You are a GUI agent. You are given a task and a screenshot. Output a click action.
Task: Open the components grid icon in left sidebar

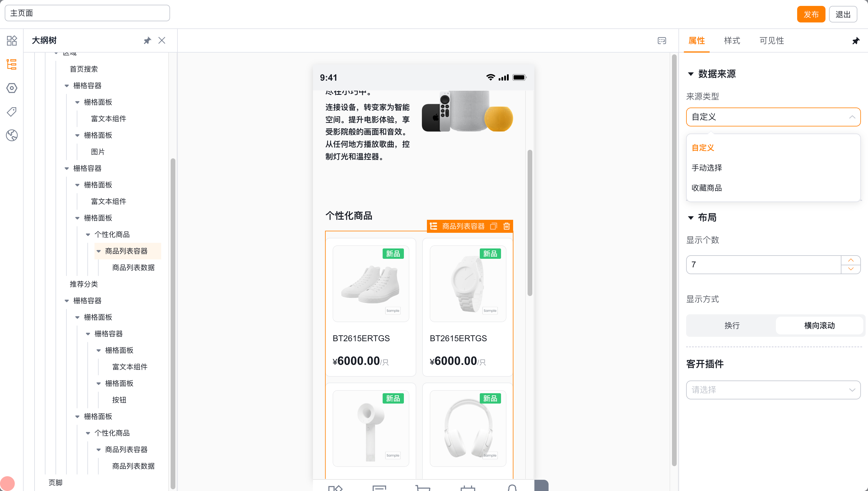tap(12, 40)
